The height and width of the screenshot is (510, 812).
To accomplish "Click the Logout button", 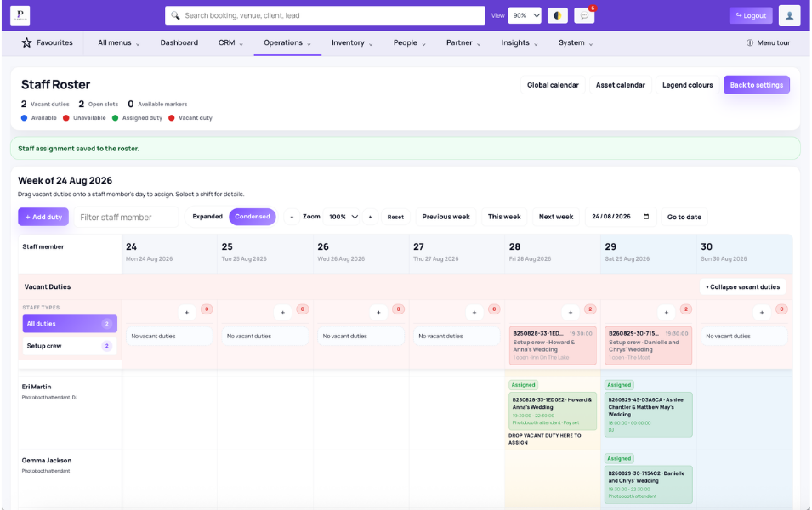I will (751, 15).
